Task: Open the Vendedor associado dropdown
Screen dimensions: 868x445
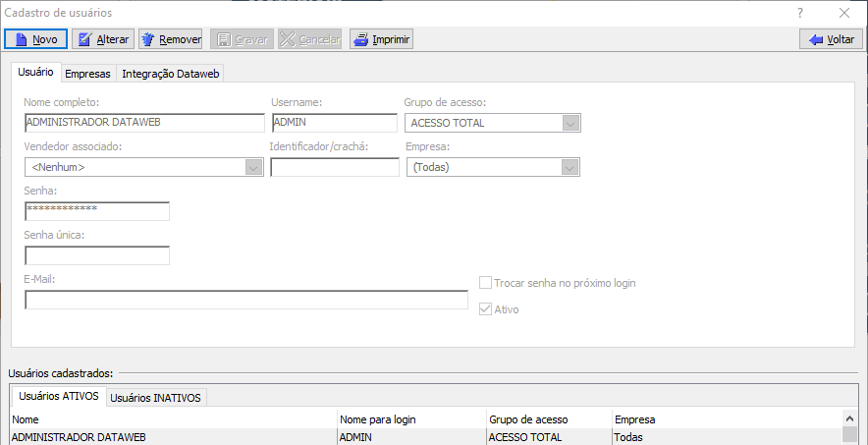Action: coord(253,167)
